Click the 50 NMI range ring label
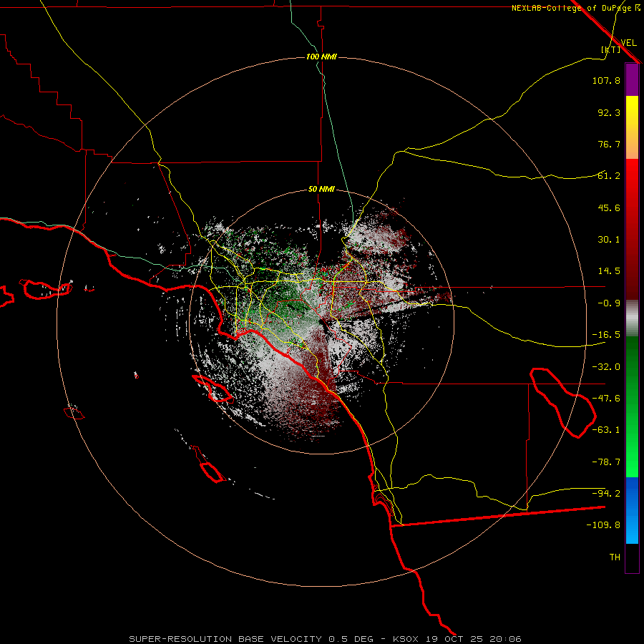Screen dimensions: 644x644 [321, 190]
